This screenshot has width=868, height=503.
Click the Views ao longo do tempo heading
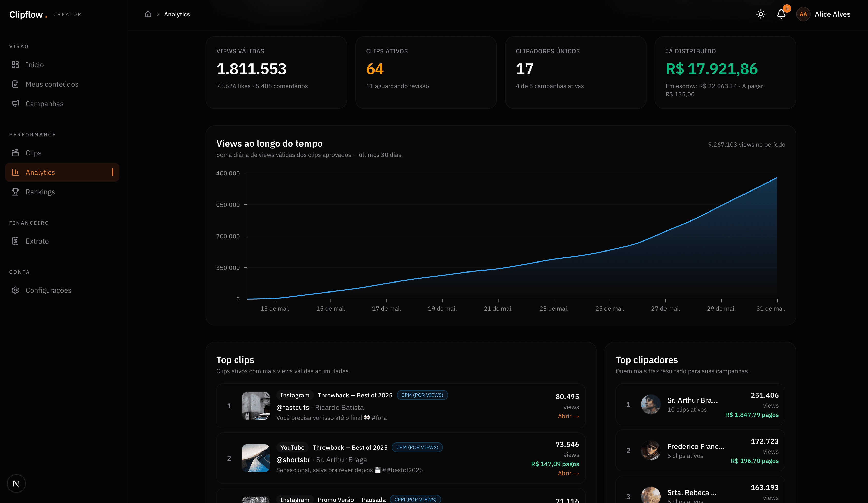tap(269, 144)
